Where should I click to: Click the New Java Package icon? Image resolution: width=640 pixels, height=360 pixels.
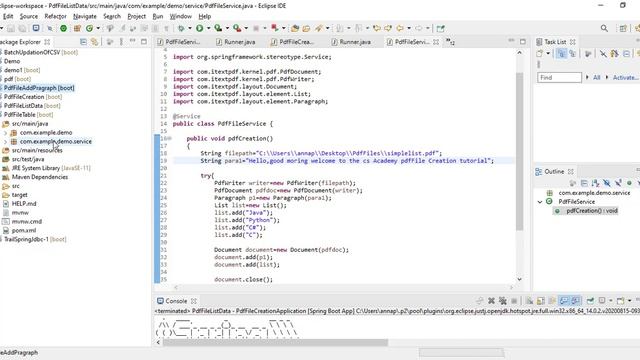pyautogui.click(x=77, y=28)
